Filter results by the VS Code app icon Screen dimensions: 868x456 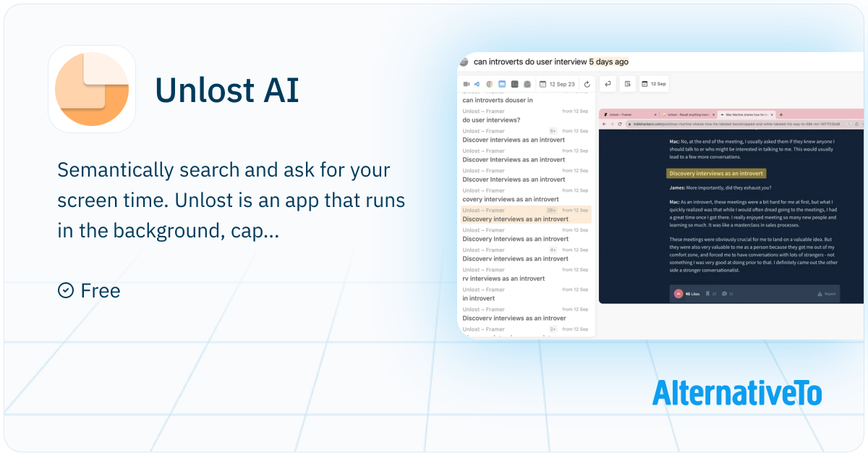tap(477, 84)
